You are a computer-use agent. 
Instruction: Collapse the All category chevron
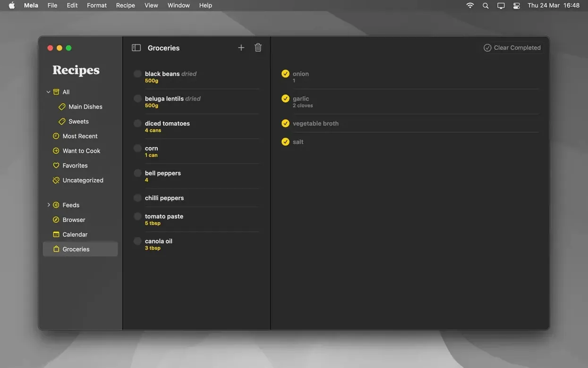(x=48, y=92)
